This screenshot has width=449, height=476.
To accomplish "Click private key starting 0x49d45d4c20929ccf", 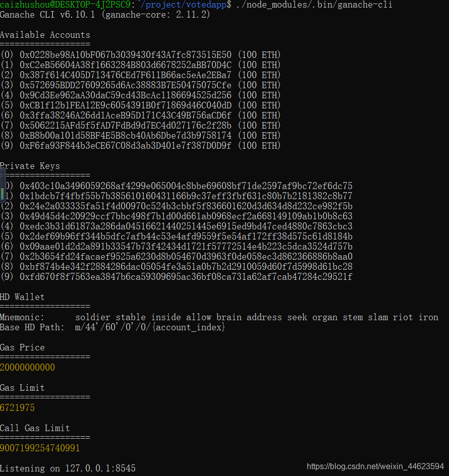I will (x=186, y=216).
